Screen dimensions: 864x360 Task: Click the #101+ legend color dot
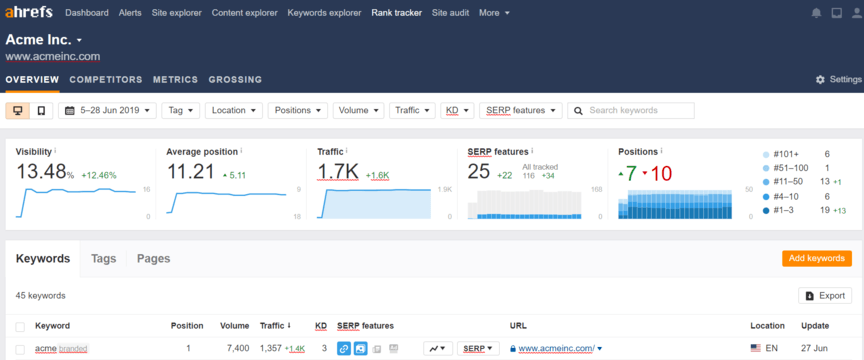[x=765, y=154]
